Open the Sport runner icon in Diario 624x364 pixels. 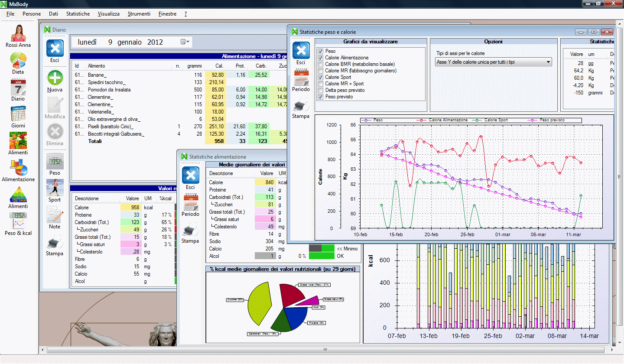55,188
